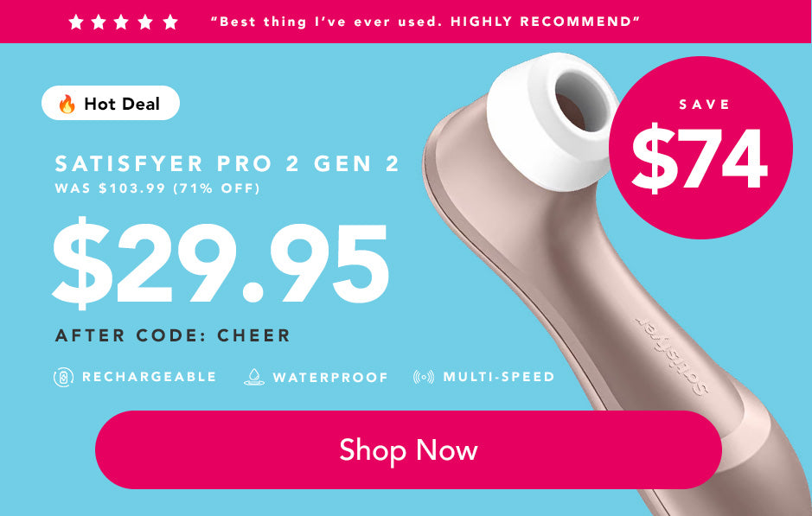
Task: Click the AFTER CODE: CHEER text
Action: click(x=172, y=335)
